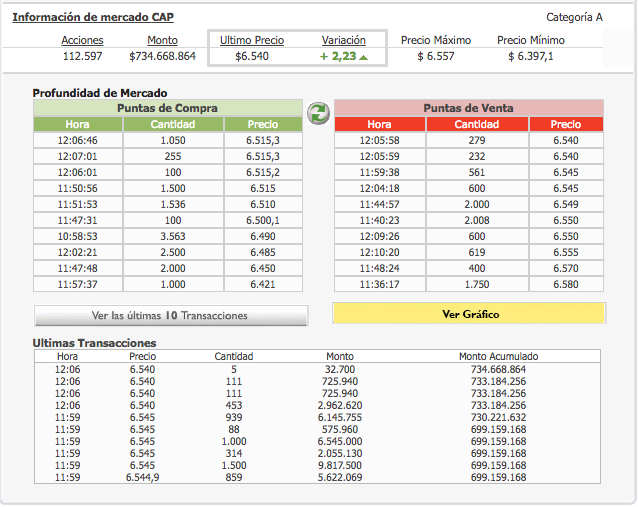Select the 12:06:46 buy order time

coord(78,140)
